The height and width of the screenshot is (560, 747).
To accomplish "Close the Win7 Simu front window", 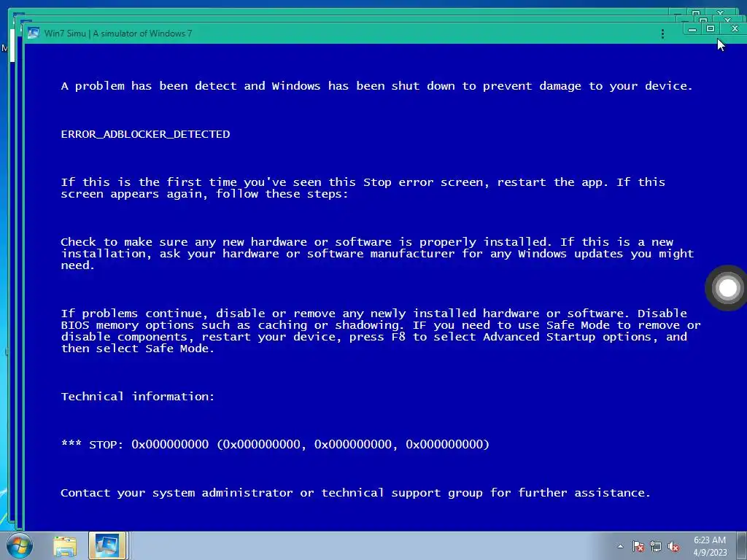I will click(734, 29).
